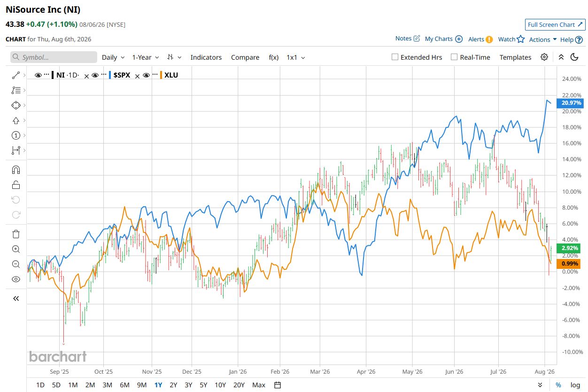Select the 1Y range tab
This screenshot has height=392, width=588.
coord(158,385)
